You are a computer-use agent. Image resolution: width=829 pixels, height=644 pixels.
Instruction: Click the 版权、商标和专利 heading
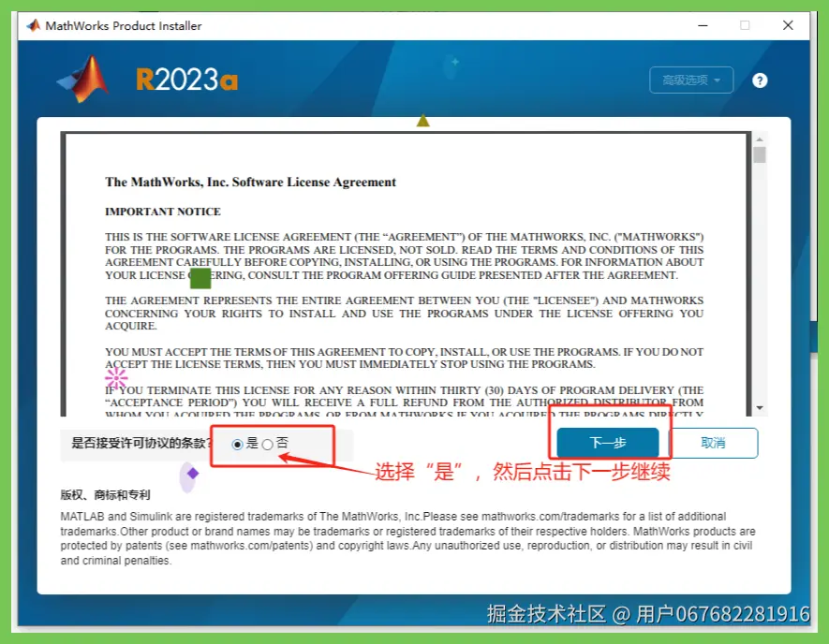[105, 495]
